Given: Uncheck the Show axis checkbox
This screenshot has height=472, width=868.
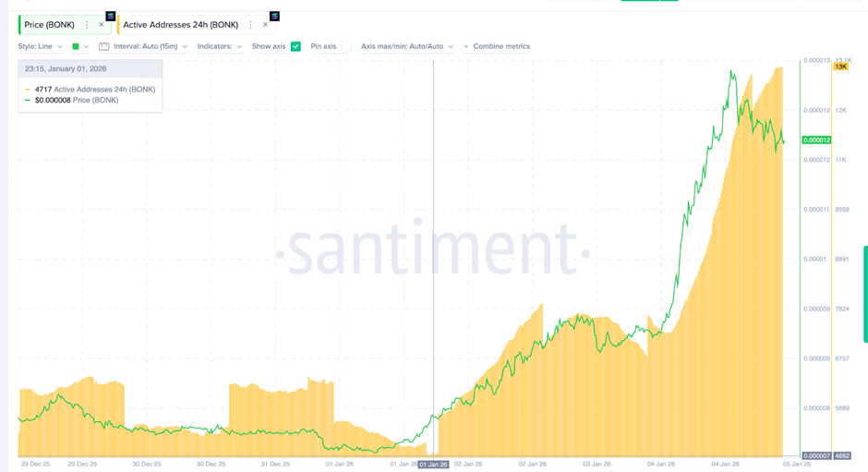Looking at the screenshot, I should coord(295,46).
